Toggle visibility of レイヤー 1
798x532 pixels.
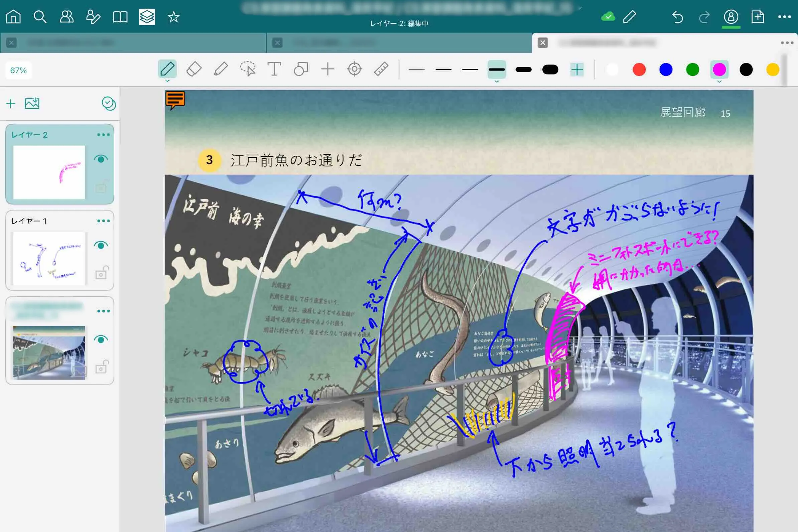(x=101, y=245)
